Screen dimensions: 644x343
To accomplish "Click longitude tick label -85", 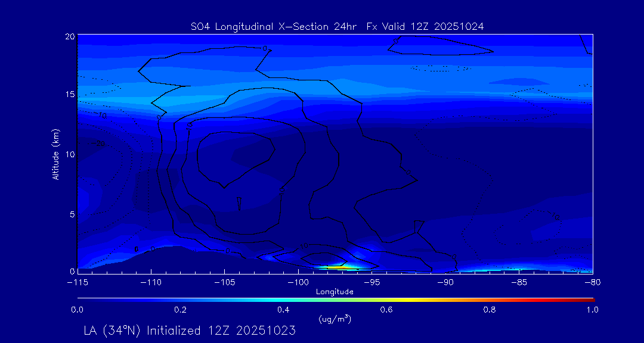I will pos(519,283).
